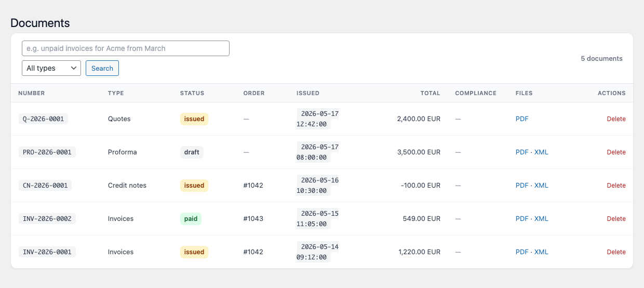Image resolution: width=644 pixels, height=288 pixels.
Task: Click the STATUS column header
Action: click(192, 94)
